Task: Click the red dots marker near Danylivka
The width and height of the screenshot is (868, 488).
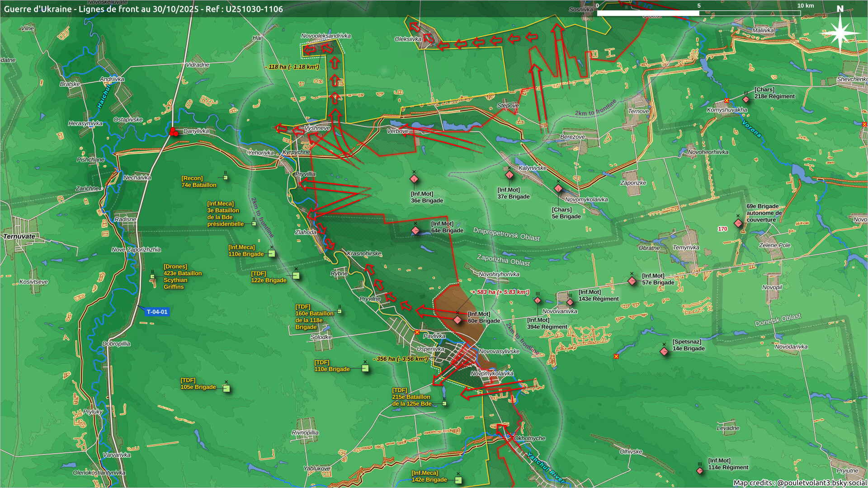Action: (x=173, y=132)
